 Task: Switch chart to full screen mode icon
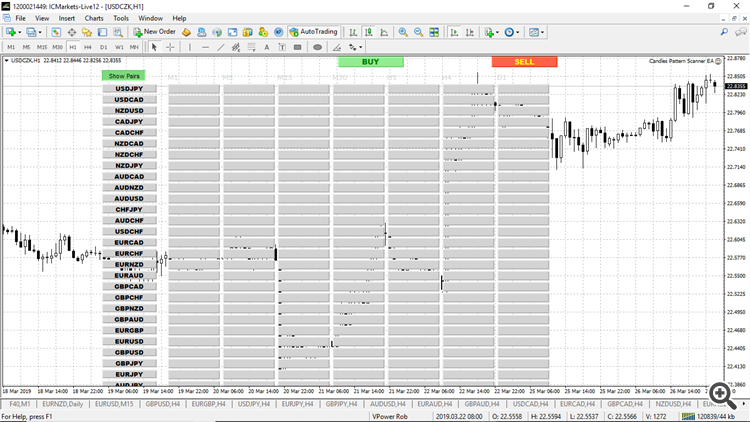(232, 32)
